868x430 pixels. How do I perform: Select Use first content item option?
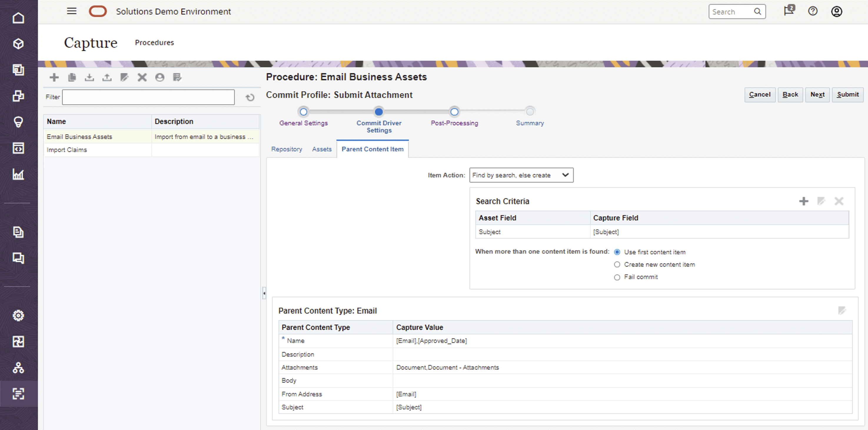click(x=617, y=252)
